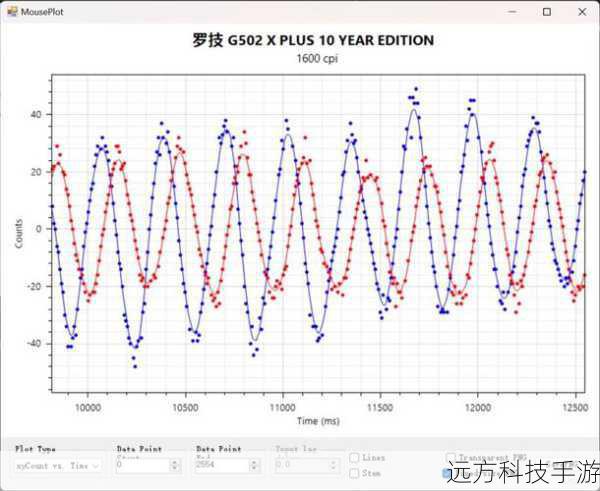Click the Data Point End spinner arrows
This screenshot has width=600, height=491.
tap(254, 465)
